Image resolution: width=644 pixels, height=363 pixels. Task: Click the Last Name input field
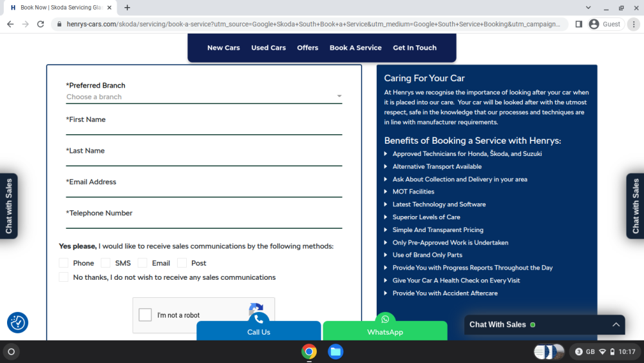tap(204, 160)
